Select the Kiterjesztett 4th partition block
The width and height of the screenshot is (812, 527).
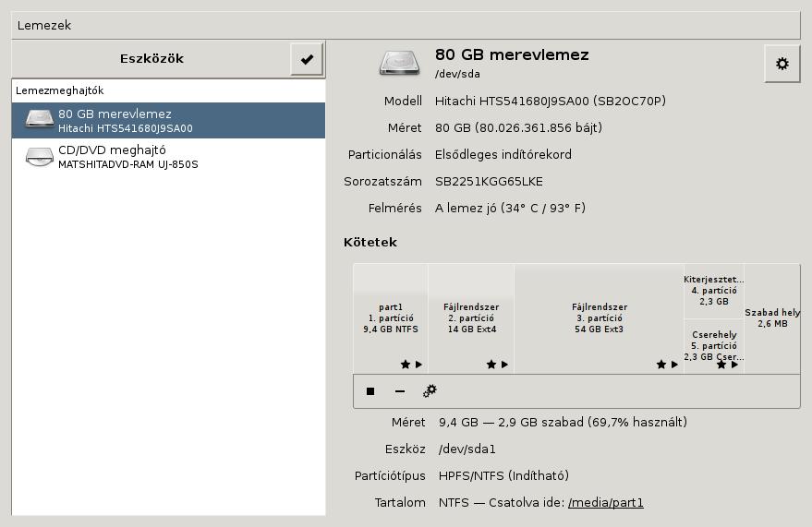tap(714, 290)
